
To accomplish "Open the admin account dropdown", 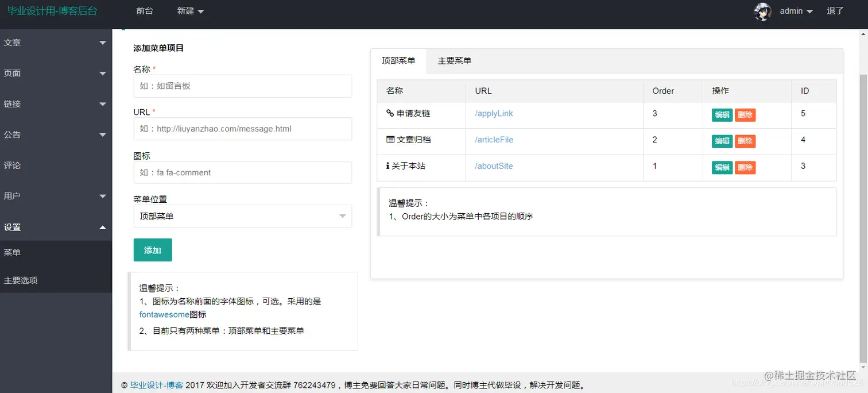I will (x=796, y=11).
